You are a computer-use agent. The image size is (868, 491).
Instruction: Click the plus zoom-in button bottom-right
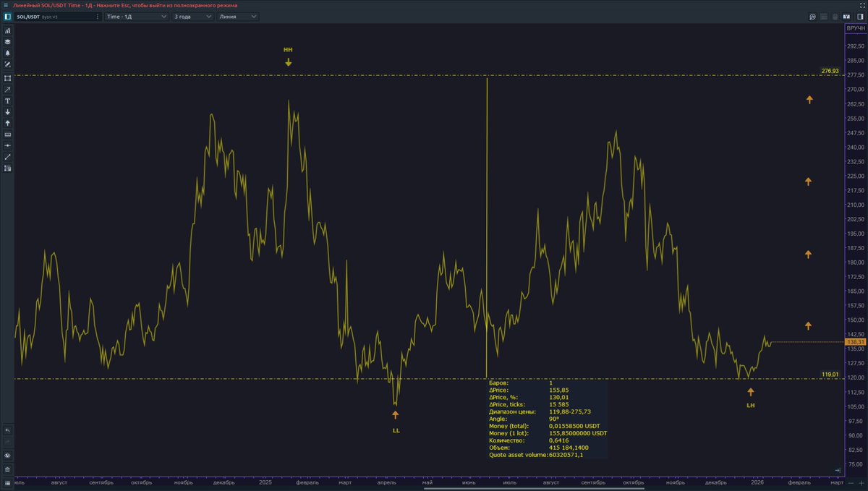[x=861, y=482]
